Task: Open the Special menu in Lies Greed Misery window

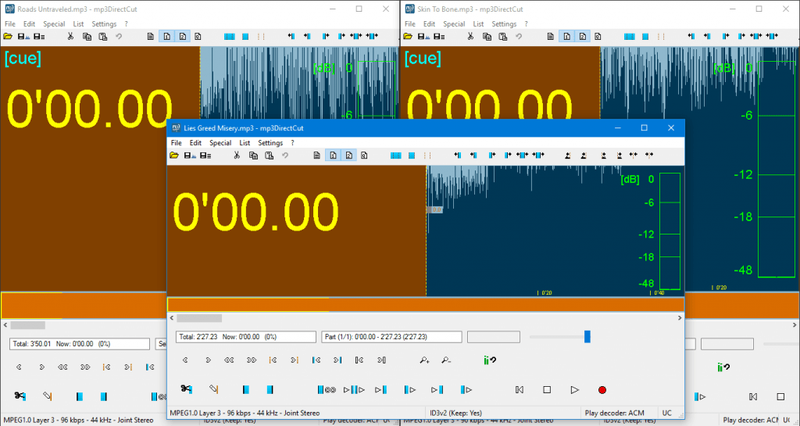Action: tap(220, 143)
